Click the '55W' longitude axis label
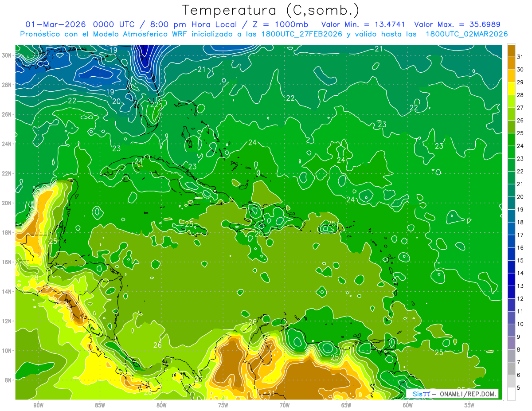532x411 pixels. point(469,405)
